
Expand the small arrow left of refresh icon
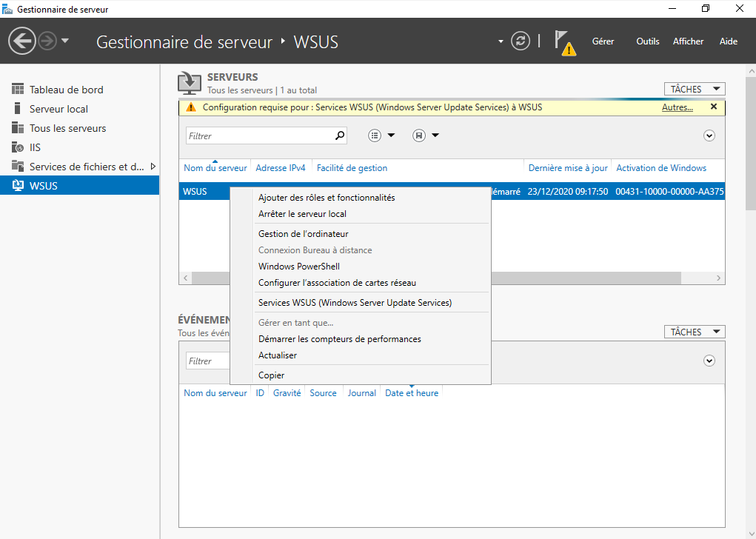point(501,41)
